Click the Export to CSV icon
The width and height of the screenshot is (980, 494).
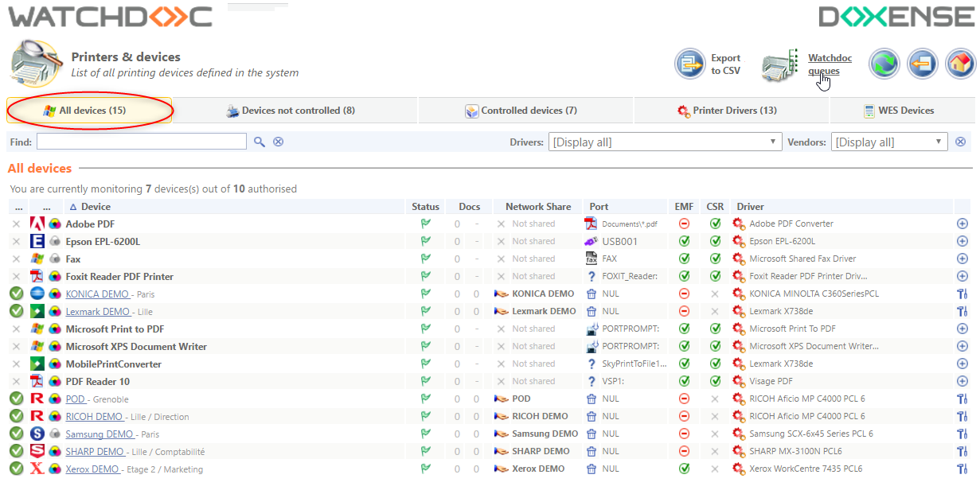point(690,64)
